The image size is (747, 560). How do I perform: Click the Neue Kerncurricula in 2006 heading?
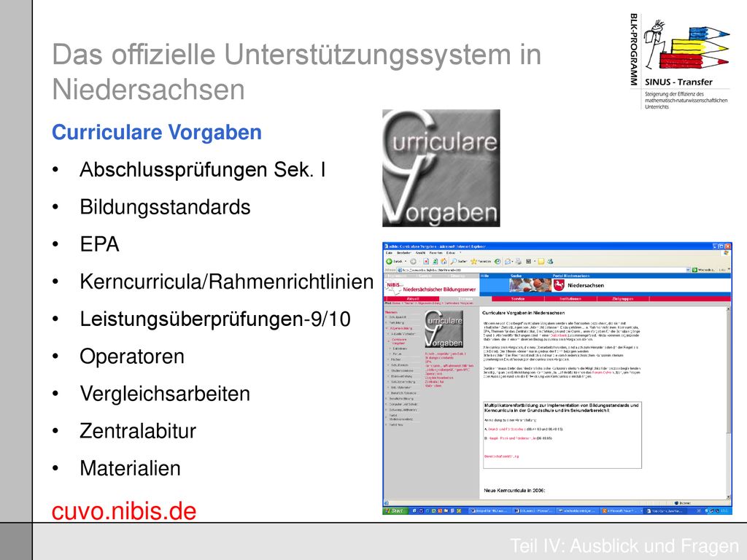coord(514,491)
